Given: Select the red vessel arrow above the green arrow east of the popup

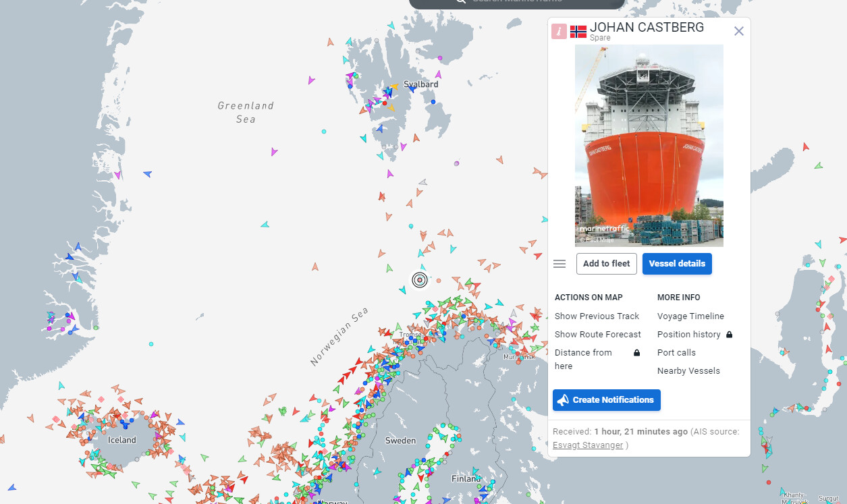Looking at the screenshot, I should click(x=805, y=146).
